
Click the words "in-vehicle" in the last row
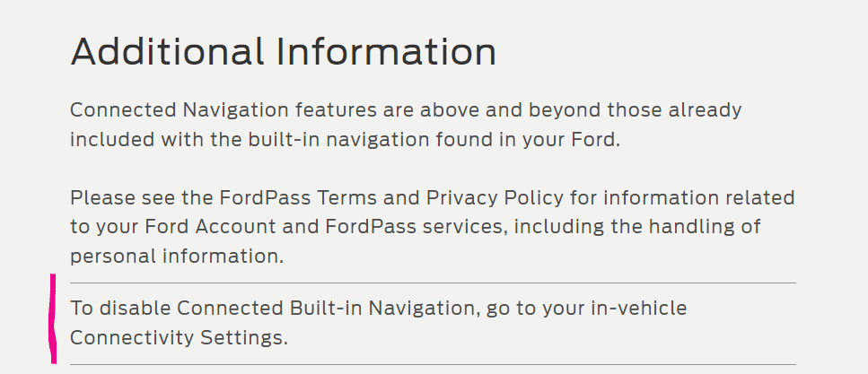(x=640, y=309)
